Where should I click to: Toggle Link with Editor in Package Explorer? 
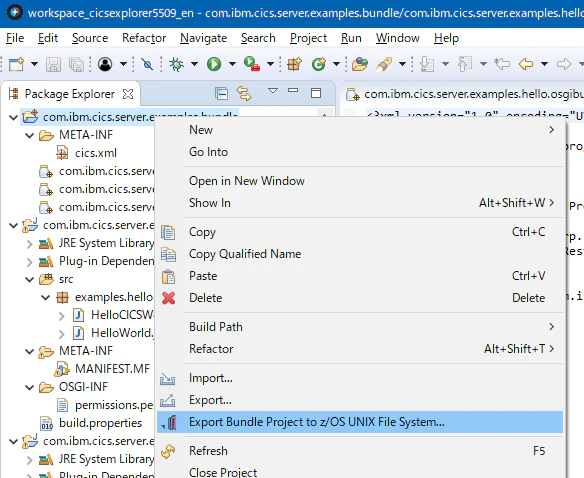click(x=244, y=93)
